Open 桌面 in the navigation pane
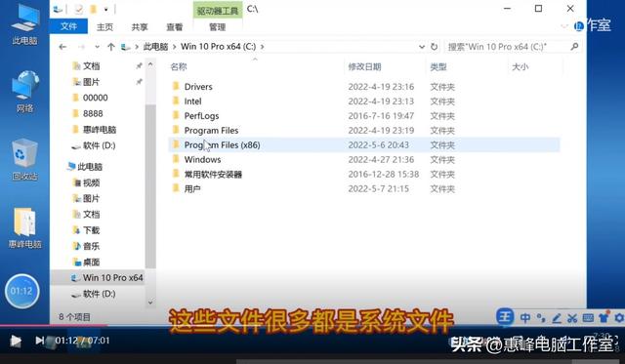This screenshot has width=625, height=364. (91, 263)
